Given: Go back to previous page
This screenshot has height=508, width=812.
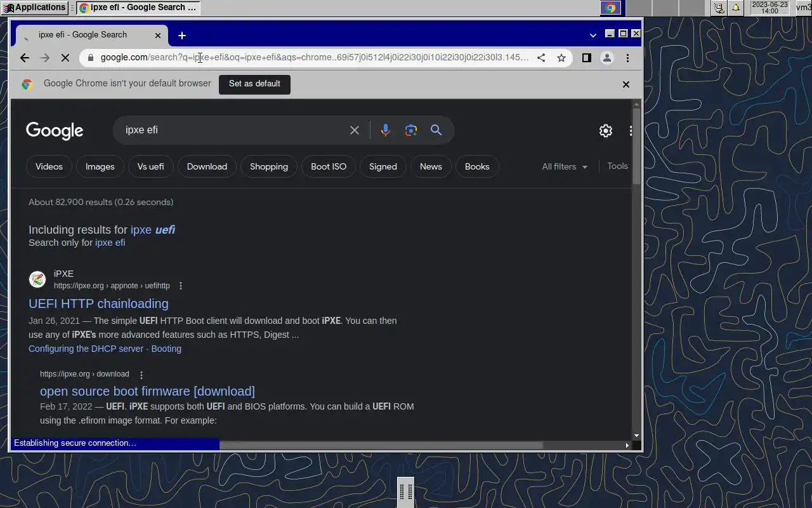Looking at the screenshot, I should pyautogui.click(x=24, y=58).
